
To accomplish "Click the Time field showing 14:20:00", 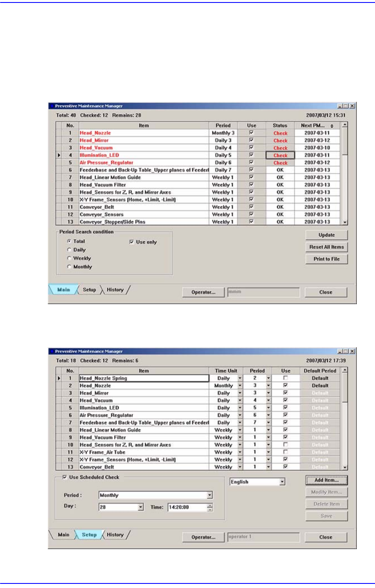I will click(x=187, y=507).
